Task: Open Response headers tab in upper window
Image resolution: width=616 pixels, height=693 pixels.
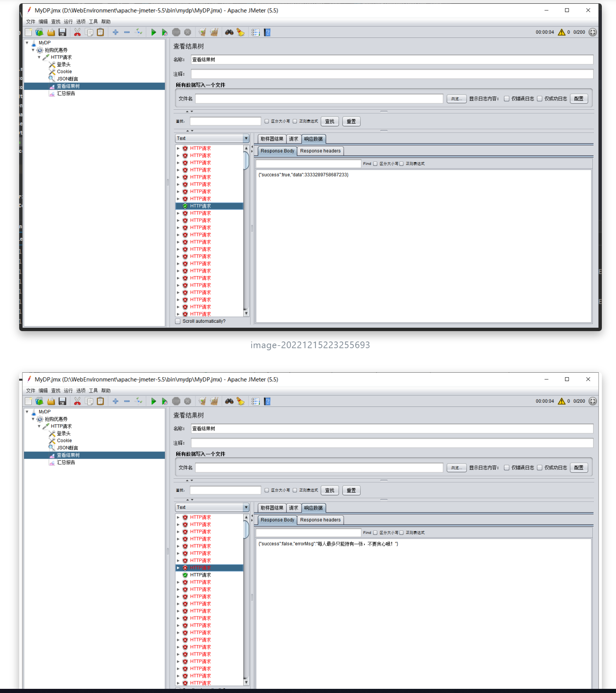Action: (320, 151)
